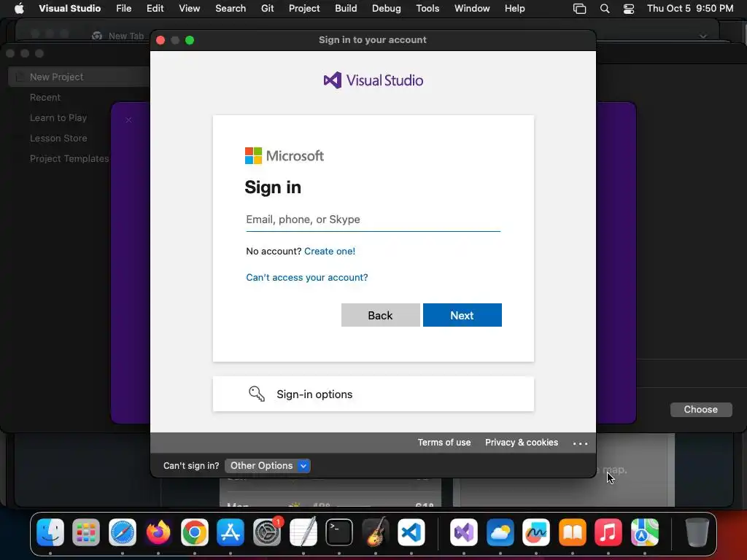The width and height of the screenshot is (747, 560).
Task: Select Project Templates in background sidebar
Action: click(69, 158)
